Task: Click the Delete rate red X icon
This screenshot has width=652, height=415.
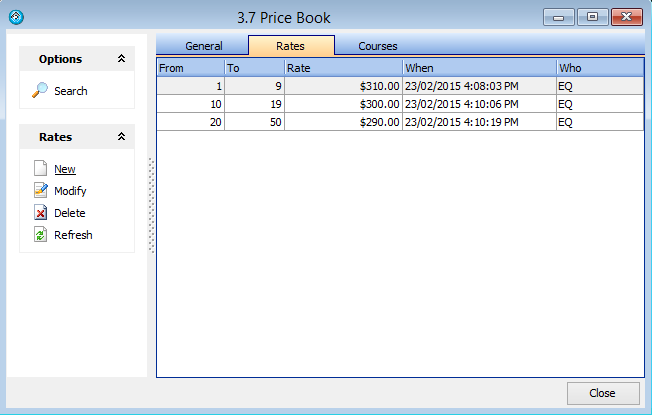Action: [x=40, y=213]
